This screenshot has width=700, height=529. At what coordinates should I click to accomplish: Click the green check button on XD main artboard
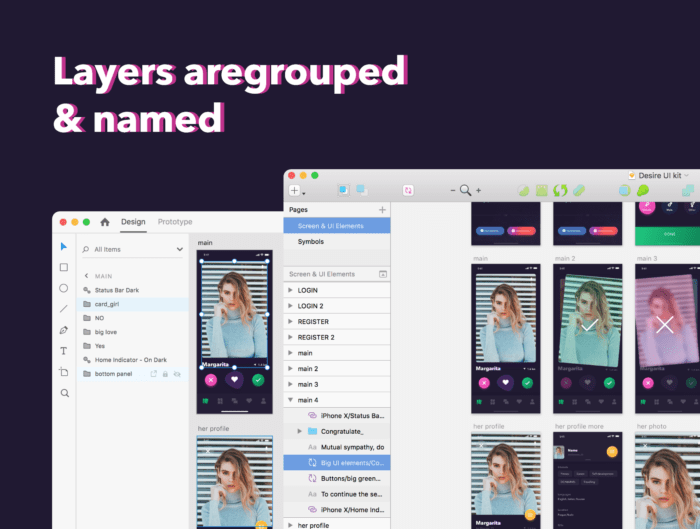258,380
